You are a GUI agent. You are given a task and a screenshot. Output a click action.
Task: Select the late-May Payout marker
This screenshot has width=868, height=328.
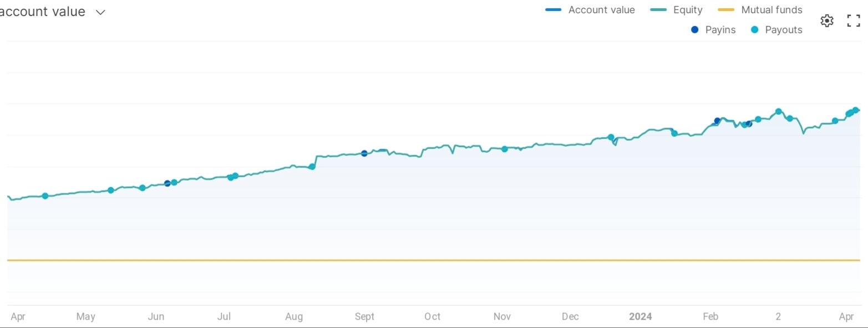click(143, 188)
